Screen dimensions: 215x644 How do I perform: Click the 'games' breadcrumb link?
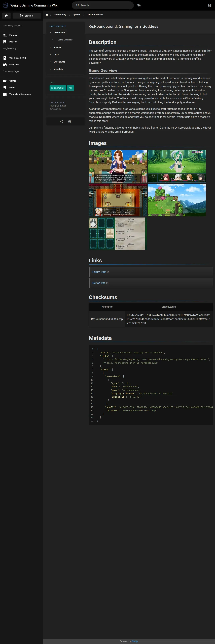tap(77, 15)
